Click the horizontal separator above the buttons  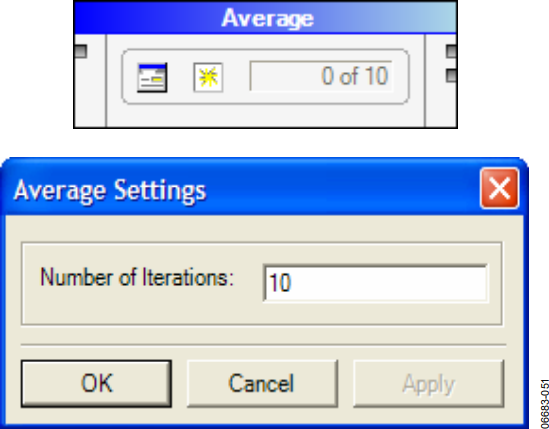(x=263, y=345)
